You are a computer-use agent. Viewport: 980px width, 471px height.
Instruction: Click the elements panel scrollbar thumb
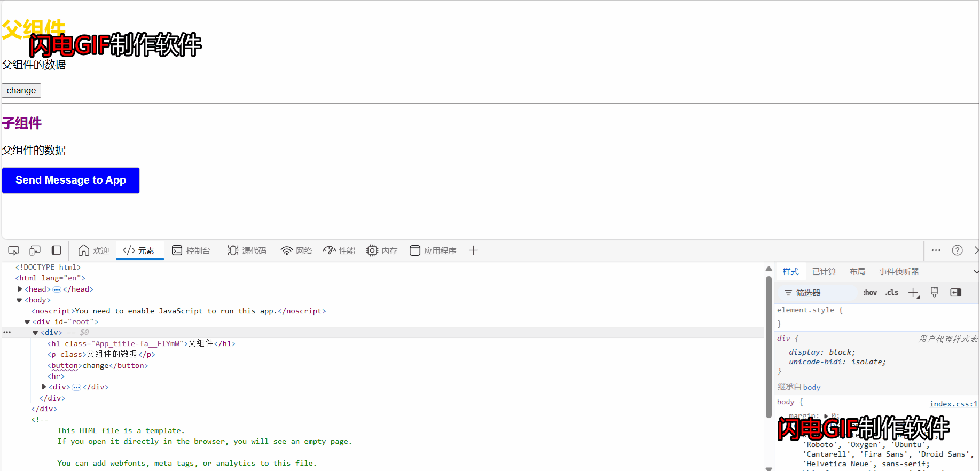tap(769, 347)
